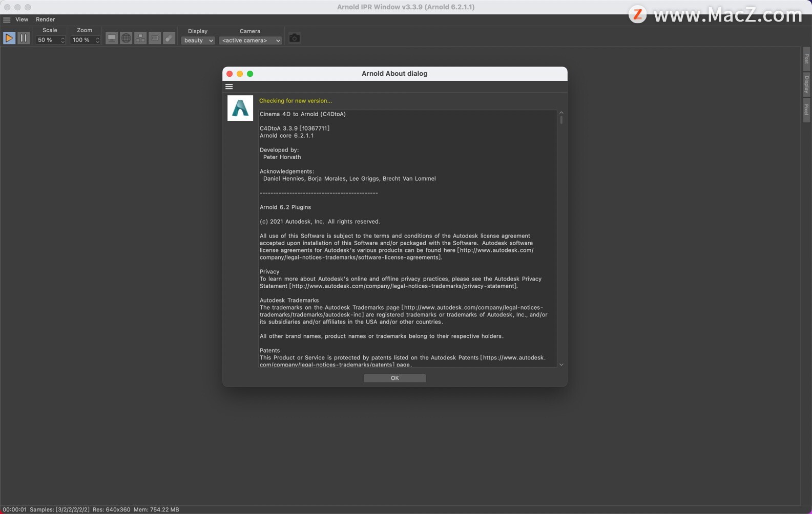Click 'Mem: 754.22 MB' in status bar
Viewport: 812px width, 514px height.
[156, 510]
